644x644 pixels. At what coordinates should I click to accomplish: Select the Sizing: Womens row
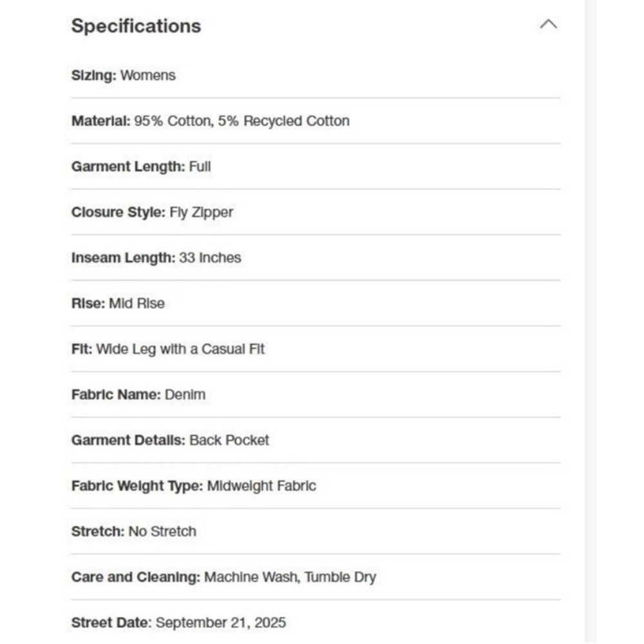(x=316, y=75)
